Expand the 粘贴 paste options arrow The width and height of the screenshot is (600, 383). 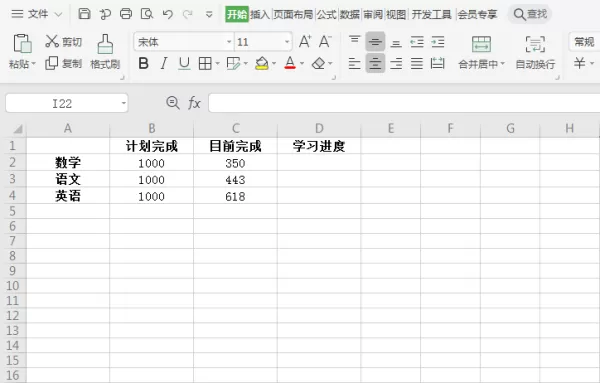(34, 64)
